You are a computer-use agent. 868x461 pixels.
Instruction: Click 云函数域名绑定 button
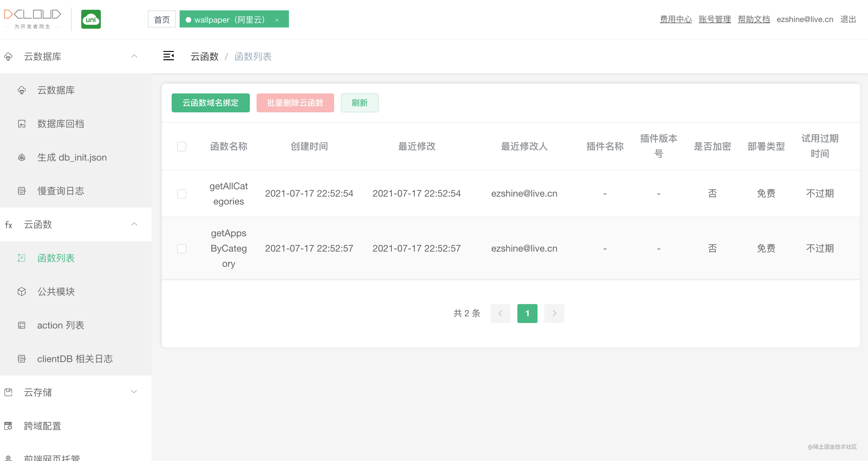point(211,103)
